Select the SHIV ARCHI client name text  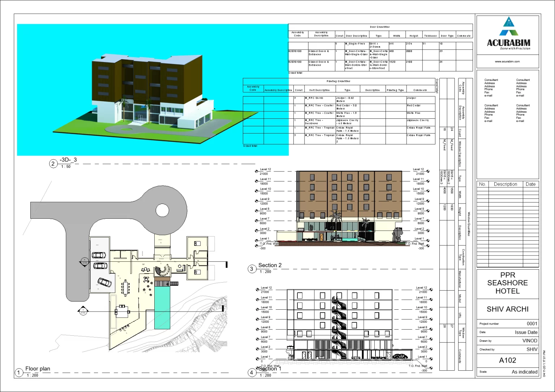click(x=508, y=309)
